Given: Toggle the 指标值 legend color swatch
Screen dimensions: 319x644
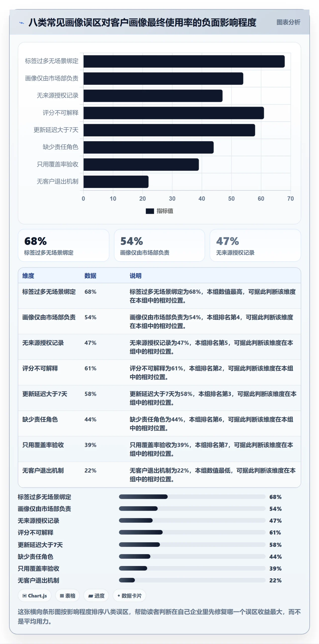Looking at the screenshot, I should click(x=150, y=211).
